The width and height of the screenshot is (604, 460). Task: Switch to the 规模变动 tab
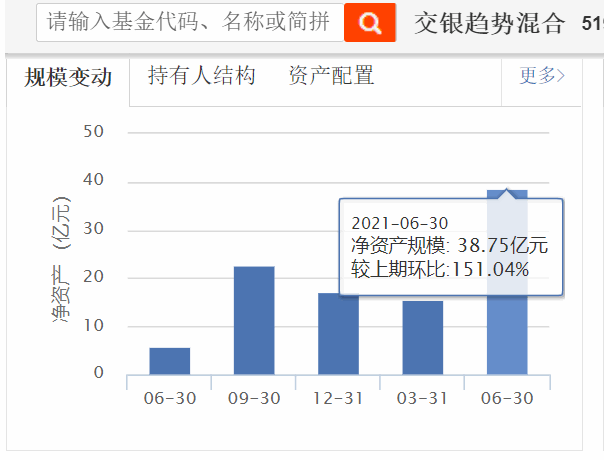tap(68, 77)
